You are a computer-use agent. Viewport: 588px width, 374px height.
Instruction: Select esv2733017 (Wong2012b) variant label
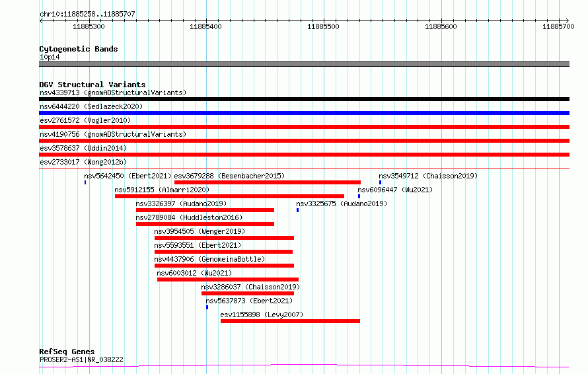pos(83,162)
